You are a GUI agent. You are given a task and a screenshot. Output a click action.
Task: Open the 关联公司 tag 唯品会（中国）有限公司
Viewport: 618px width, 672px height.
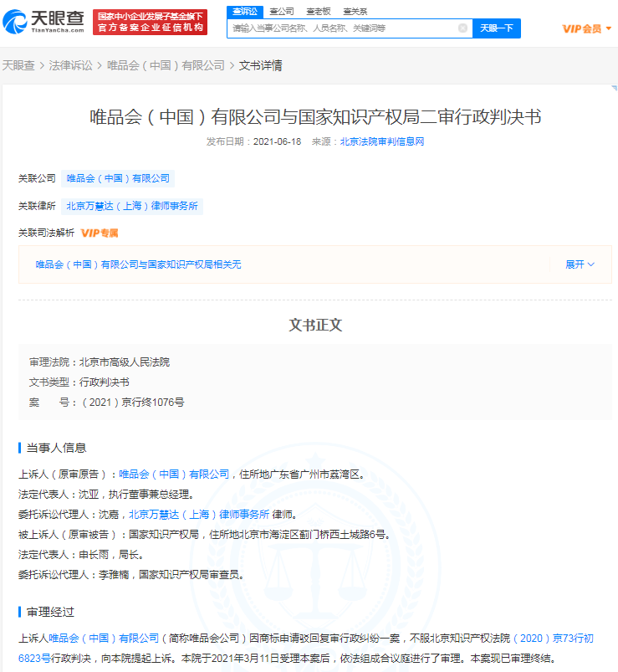coord(118,178)
